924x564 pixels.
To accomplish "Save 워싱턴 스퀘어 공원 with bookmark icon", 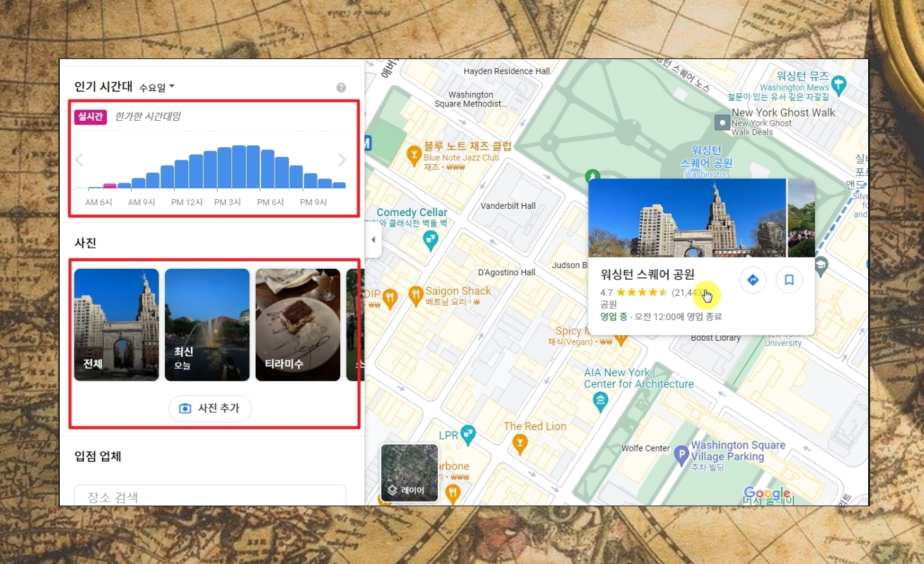I will (789, 280).
